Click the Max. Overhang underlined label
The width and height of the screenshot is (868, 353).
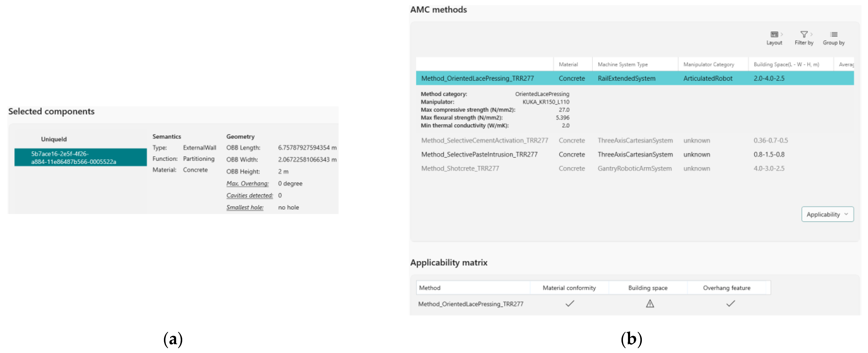247,184
